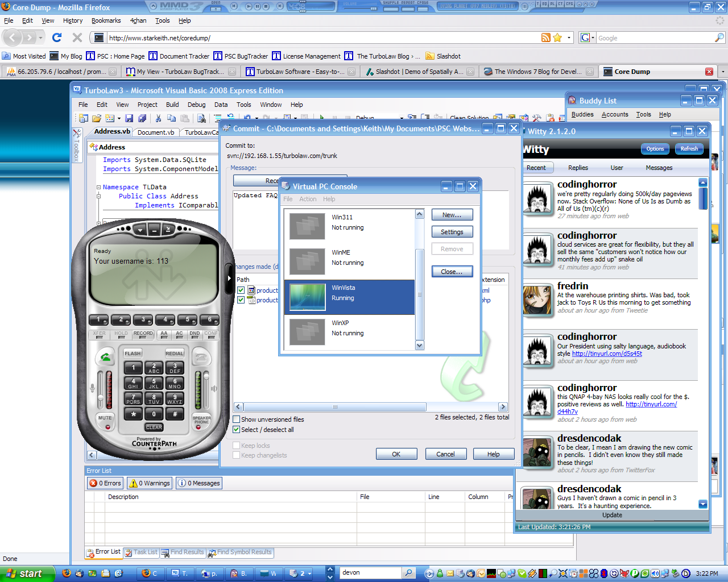Tap the * key on softphone keypad
This screenshot has height=582, width=728.
pos(133,414)
